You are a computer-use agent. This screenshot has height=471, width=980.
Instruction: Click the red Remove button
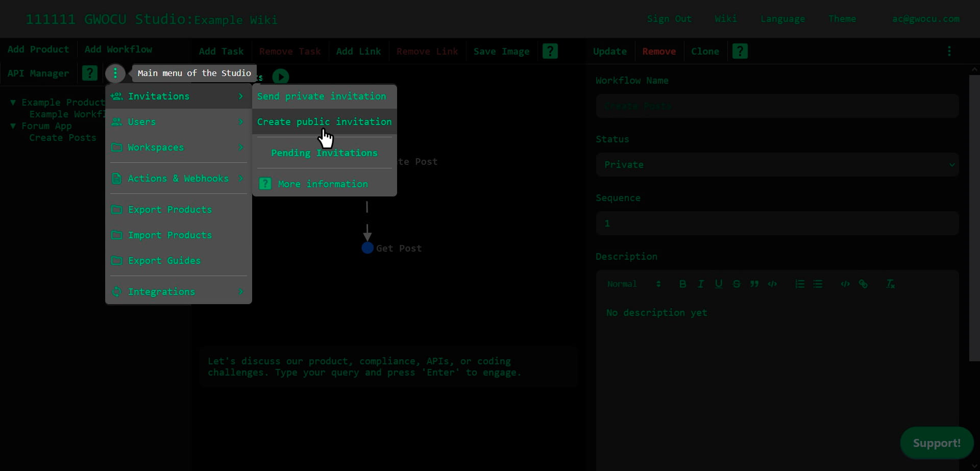659,51
